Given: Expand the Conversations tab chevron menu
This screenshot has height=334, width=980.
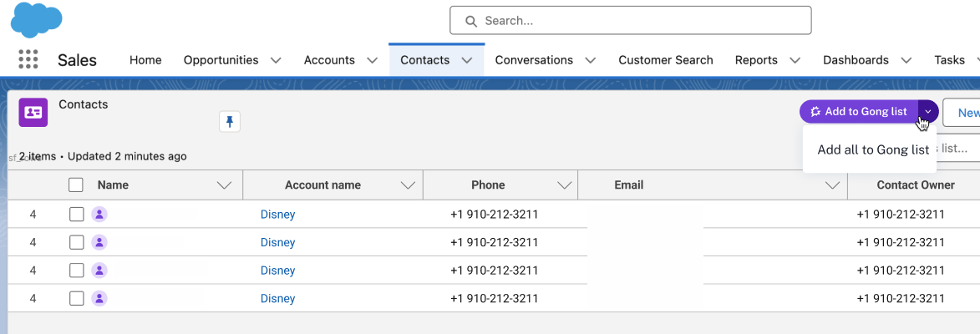Looking at the screenshot, I should point(590,61).
